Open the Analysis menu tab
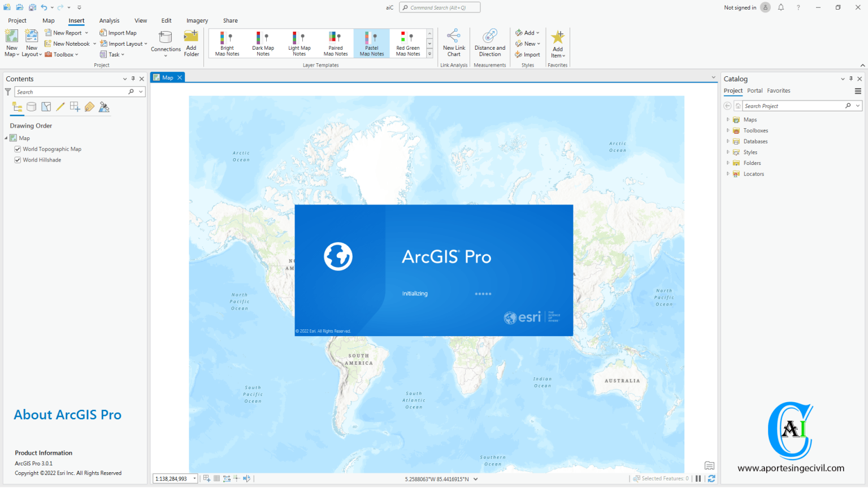 109,20
